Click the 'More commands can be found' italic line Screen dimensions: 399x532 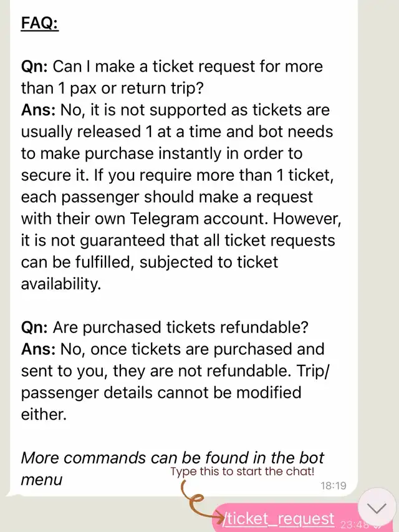[173, 457]
